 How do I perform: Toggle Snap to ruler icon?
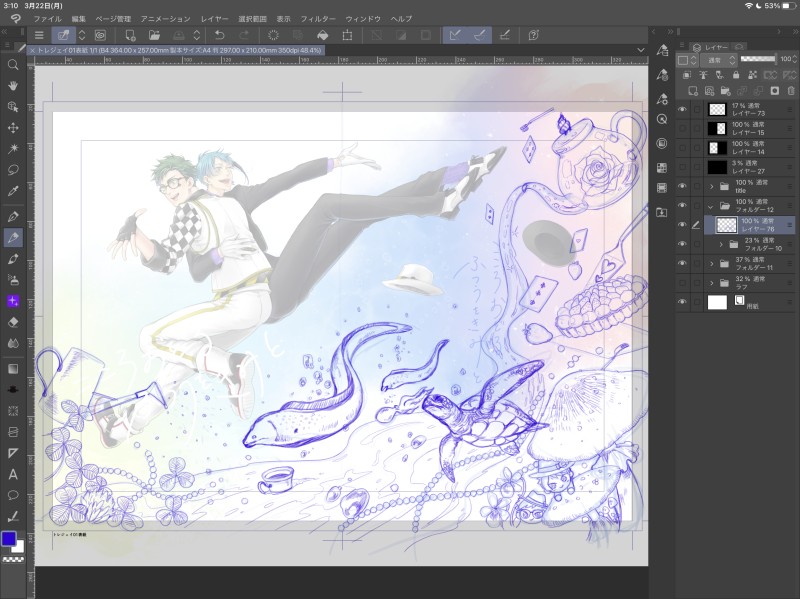pyautogui.click(x=455, y=35)
